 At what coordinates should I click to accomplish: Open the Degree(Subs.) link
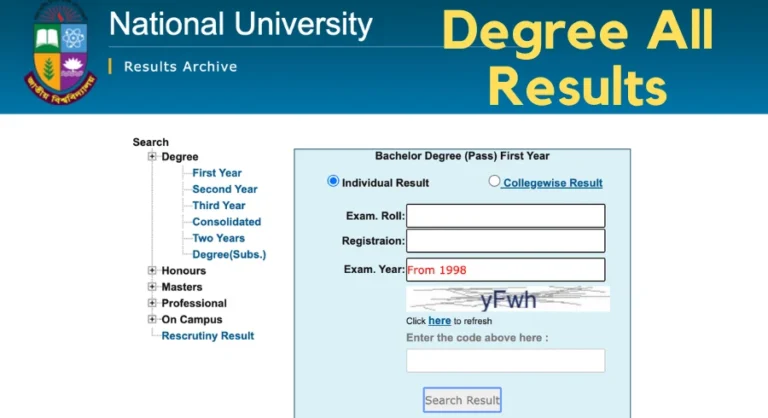click(229, 254)
